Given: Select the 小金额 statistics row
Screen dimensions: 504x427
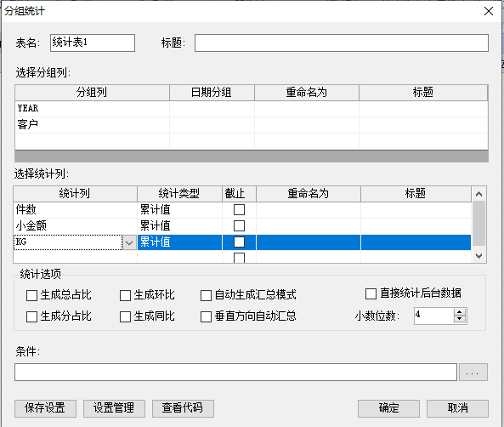Looking at the screenshot, I should 242,226.
